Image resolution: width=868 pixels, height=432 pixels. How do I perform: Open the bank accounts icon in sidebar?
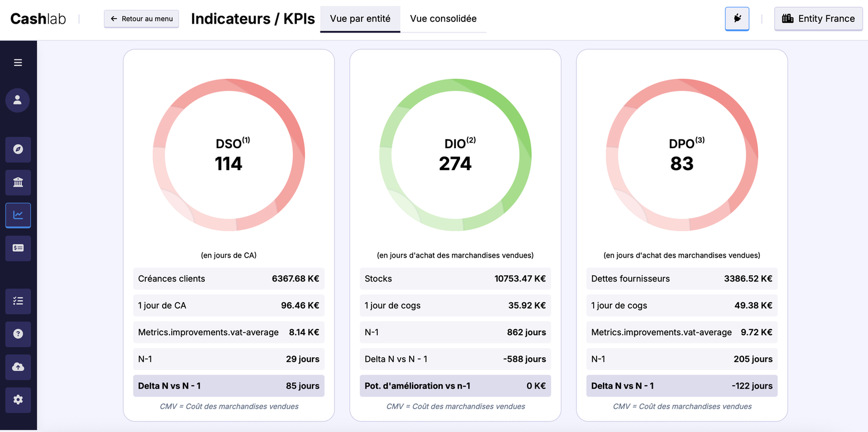click(18, 182)
